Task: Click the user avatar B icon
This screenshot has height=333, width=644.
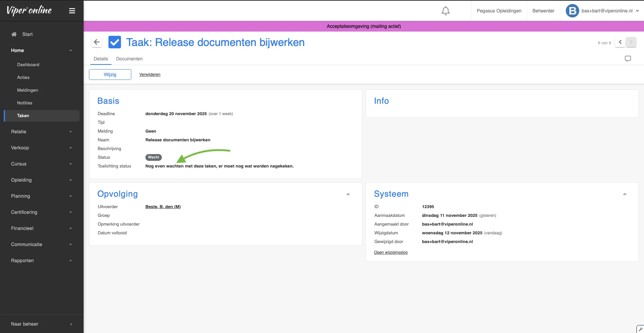Action: (572, 11)
